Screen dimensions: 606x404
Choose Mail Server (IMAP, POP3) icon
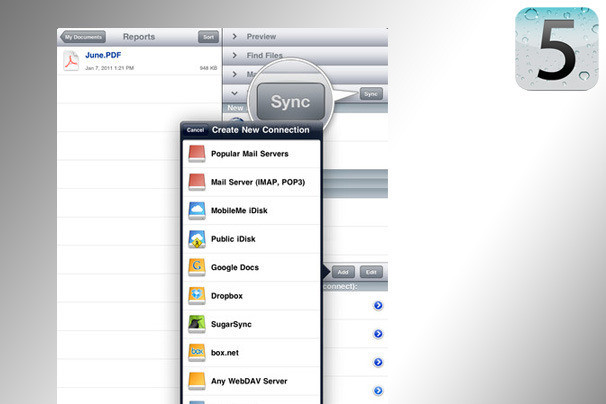tap(196, 182)
